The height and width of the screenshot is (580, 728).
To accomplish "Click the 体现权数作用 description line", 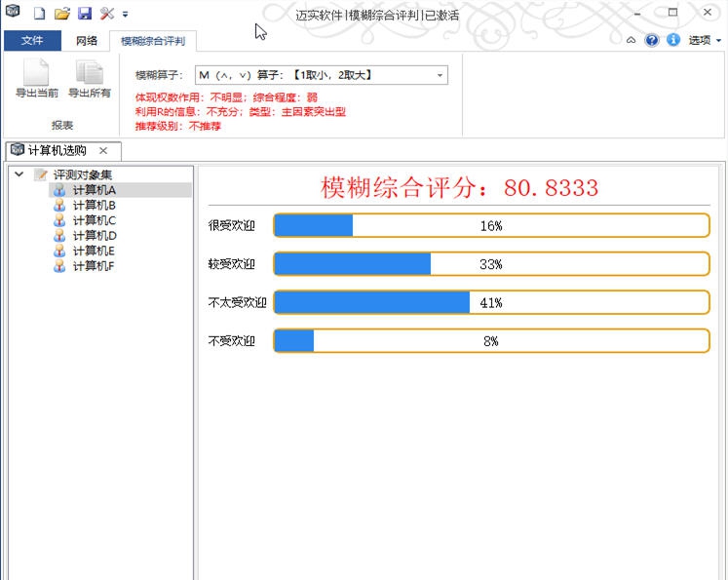I will (226, 97).
